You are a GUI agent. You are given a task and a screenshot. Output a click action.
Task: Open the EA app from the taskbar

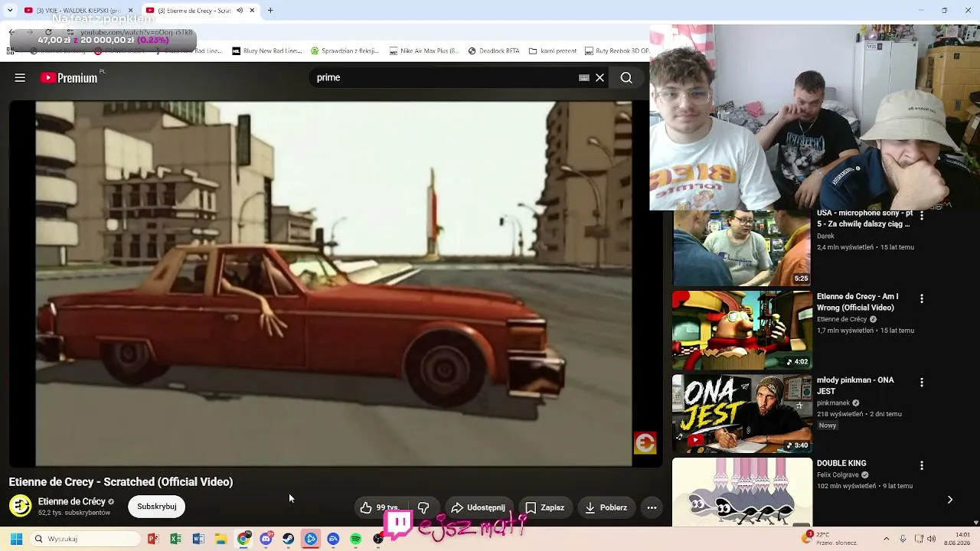tap(333, 539)
